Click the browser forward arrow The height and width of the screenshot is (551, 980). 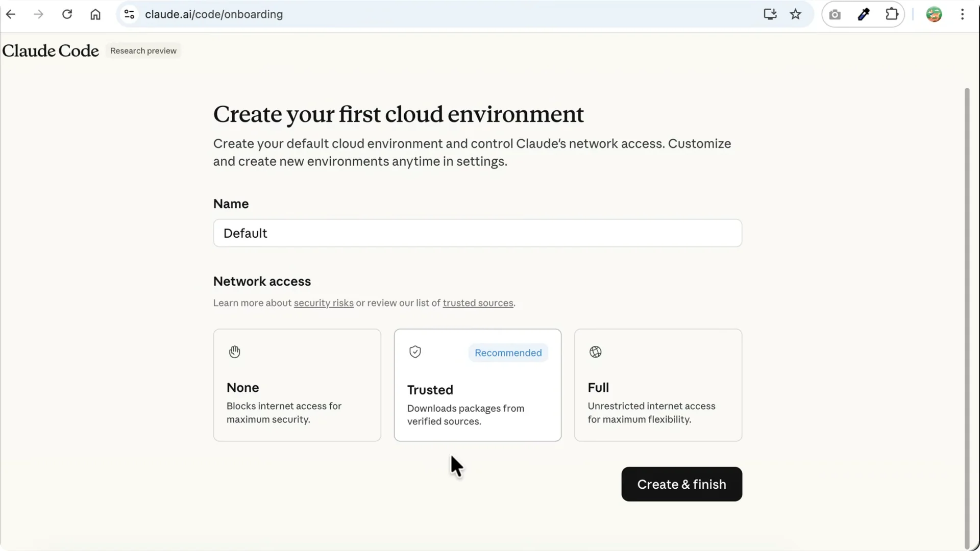coord(39,14)
